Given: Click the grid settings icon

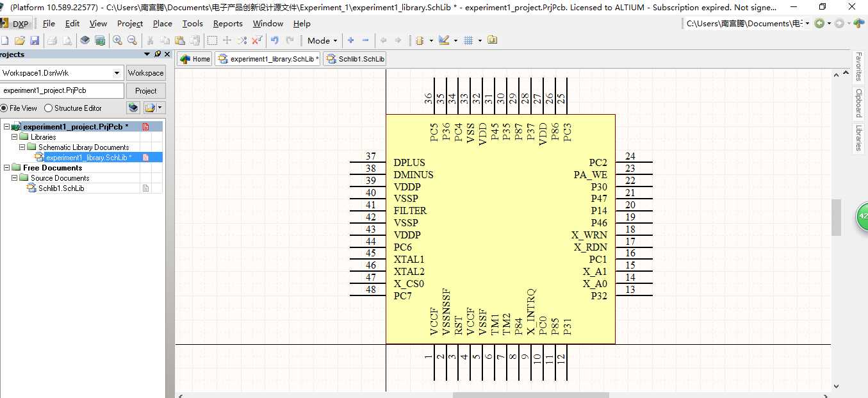Looking at the screenshot, I should point(468,40).
